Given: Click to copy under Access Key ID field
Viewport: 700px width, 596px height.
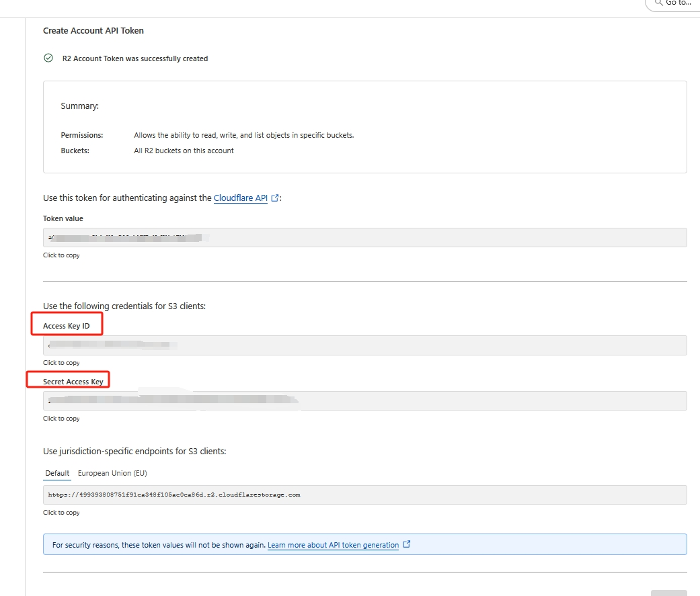Looking at the screenshot, I should 61,363.
